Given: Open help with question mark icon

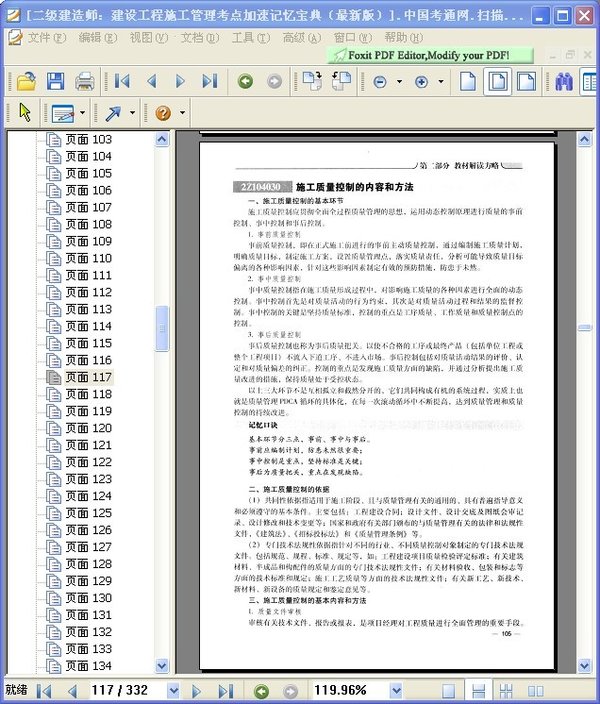Looking at the screenshot, I should tap(163, 113).
